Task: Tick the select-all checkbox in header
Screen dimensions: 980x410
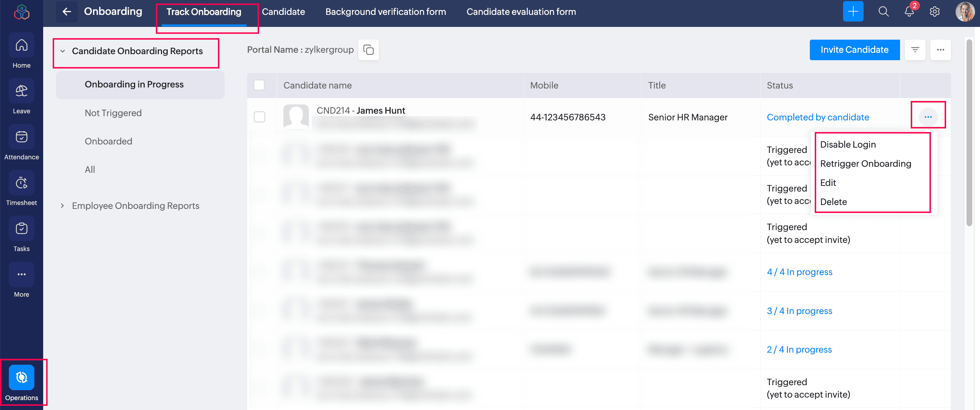Action: [x=259, y=85]
